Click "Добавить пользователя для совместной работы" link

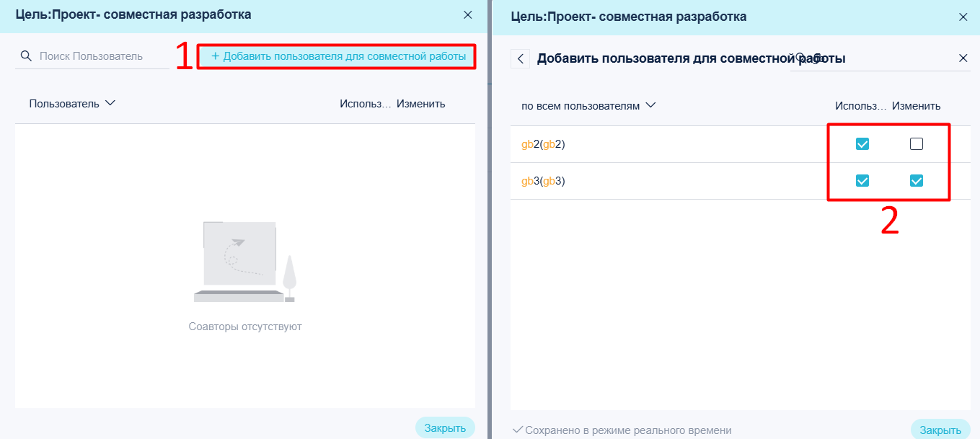pos(344,56)
